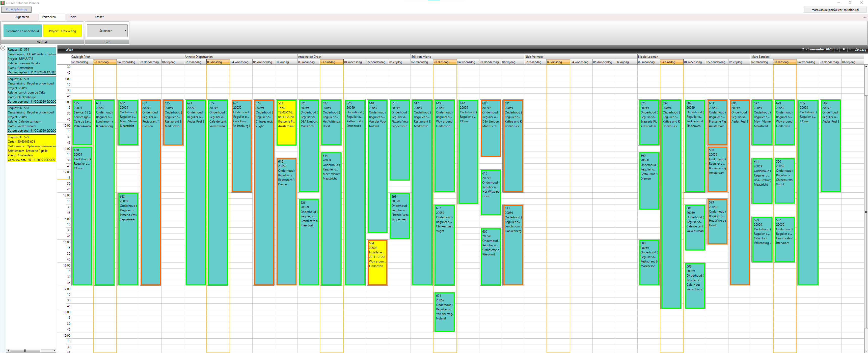The width and height of the screenshot is (868, 353).
Task: Click Marc Sanders' 06 vrijdag header
Action: (853, 62)
